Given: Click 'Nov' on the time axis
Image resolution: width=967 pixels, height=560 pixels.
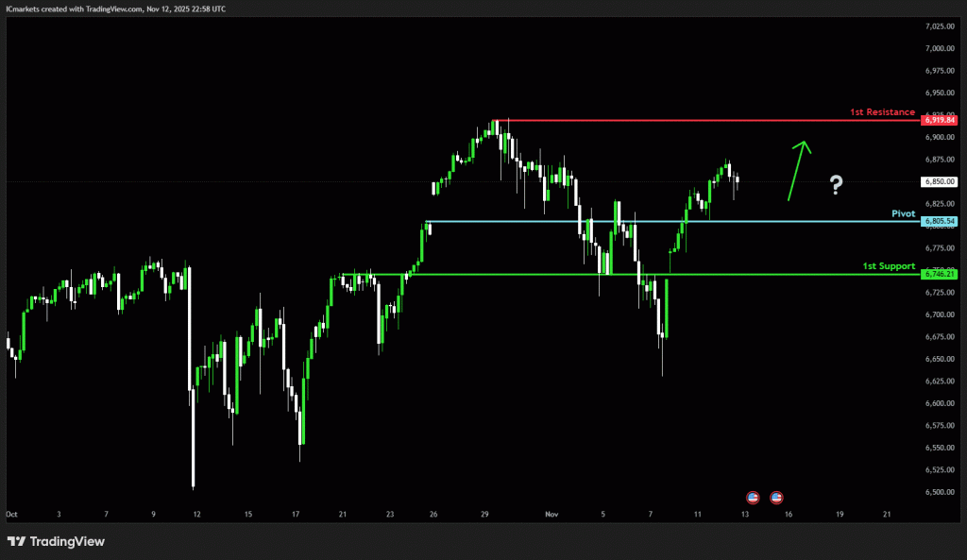Looking at the screenshot, I should click(551, 515).
